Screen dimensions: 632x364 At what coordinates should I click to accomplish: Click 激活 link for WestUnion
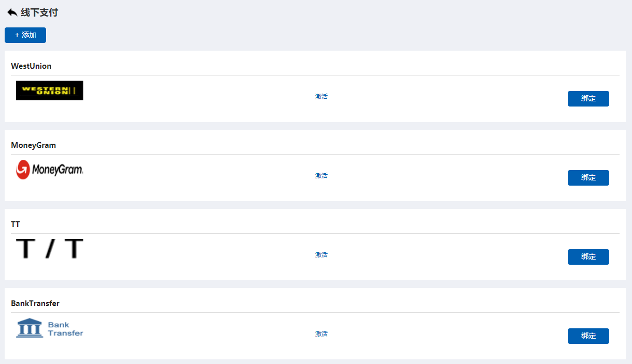[321, 97]
